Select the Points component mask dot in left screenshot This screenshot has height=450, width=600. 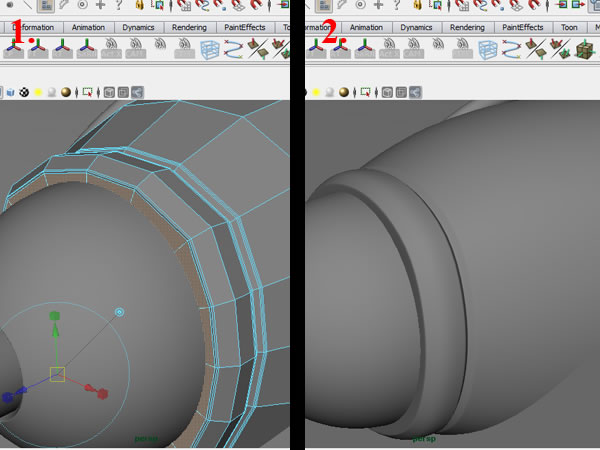(10, 5)
